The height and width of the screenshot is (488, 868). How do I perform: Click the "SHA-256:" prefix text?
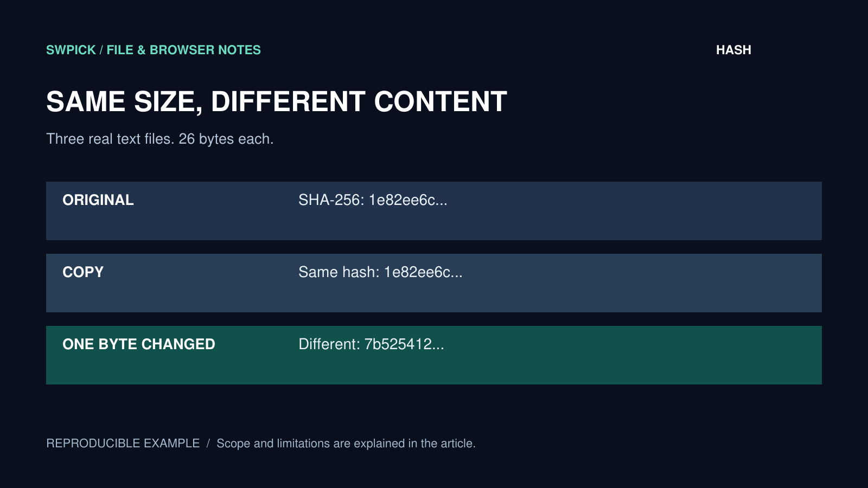(331, 200)
